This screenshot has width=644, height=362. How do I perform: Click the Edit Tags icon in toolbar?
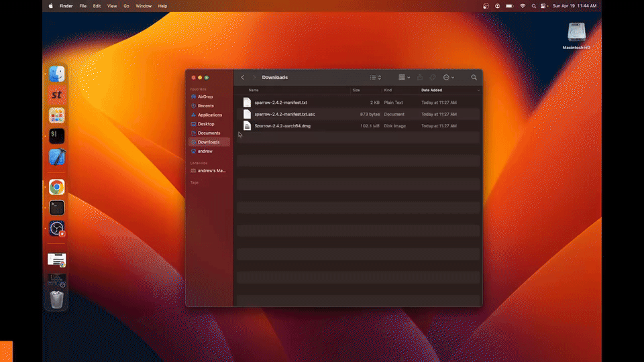[x=433, y=78]
